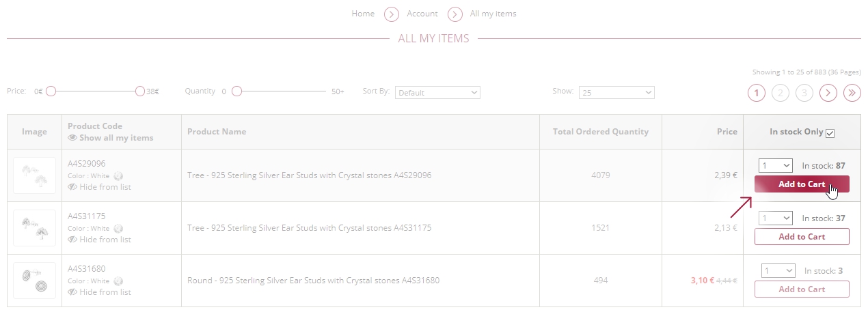Image resolution: width=868 pixels, height=314 pixels.
Task: Open the Account breadcrumb link
Action: 422,14
